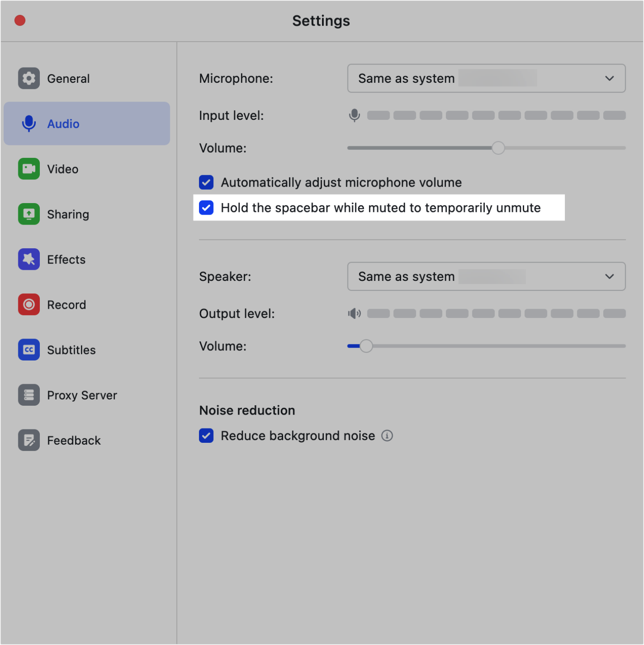This screenshot has width=644, height=645.
Task: Open Sharing settings icon
Action: [x=29, y=214]
